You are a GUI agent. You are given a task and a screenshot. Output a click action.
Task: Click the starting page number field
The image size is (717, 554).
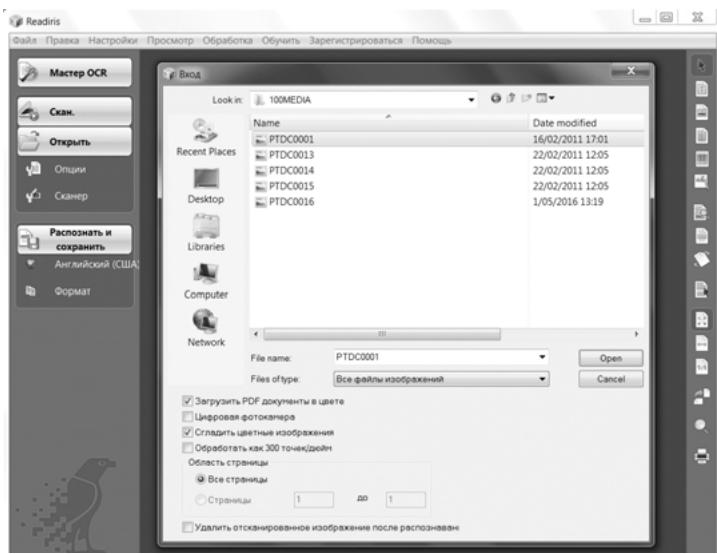coord(314,499)
